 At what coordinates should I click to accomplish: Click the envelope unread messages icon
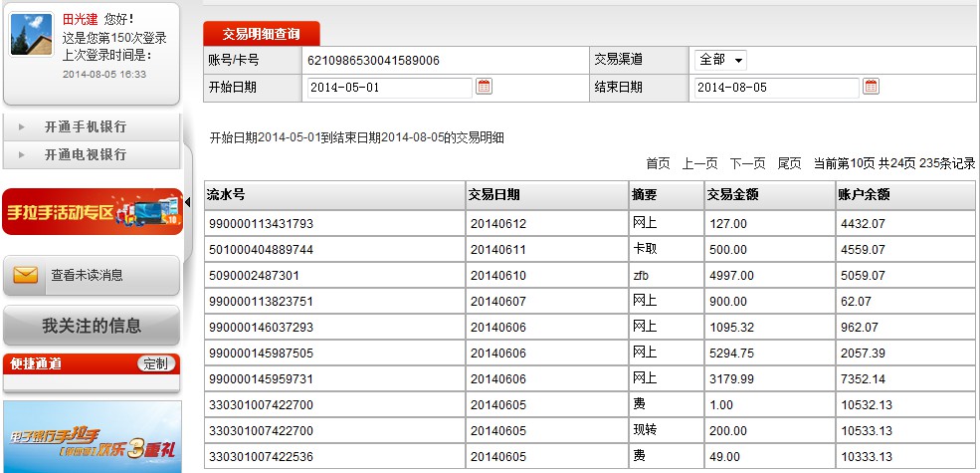pos(26,276)
